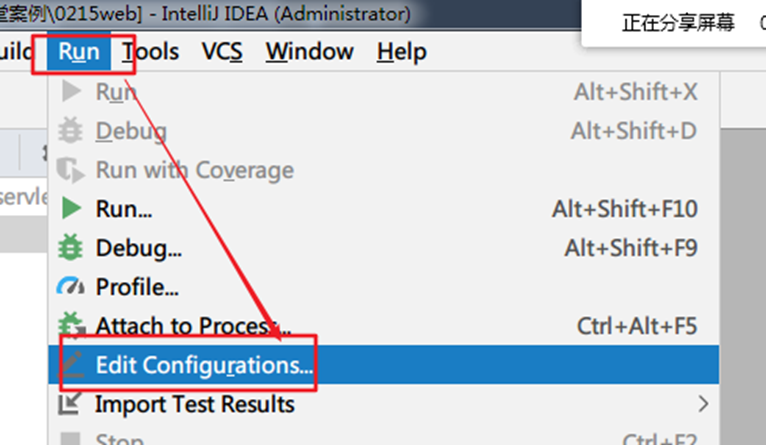Click the grayed-out Debug bug icon
The width and height of the screenshot is (766, 445).
pos(71,131)
